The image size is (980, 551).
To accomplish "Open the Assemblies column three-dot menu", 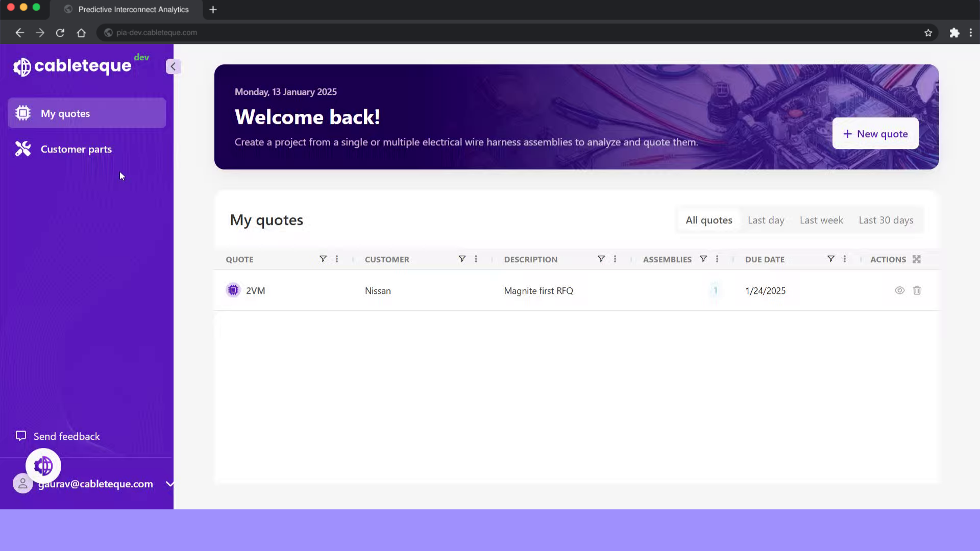I will [717, 259].
